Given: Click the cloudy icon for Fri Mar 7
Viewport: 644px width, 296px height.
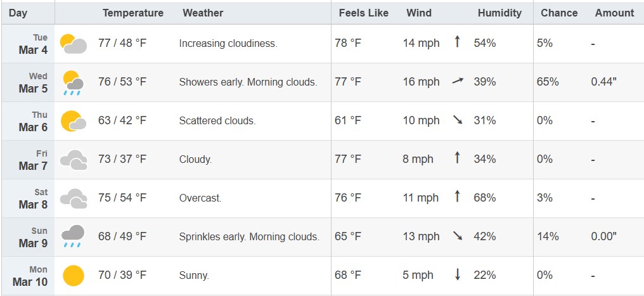Looking at the screenshot, I should (x=73, y=160).
